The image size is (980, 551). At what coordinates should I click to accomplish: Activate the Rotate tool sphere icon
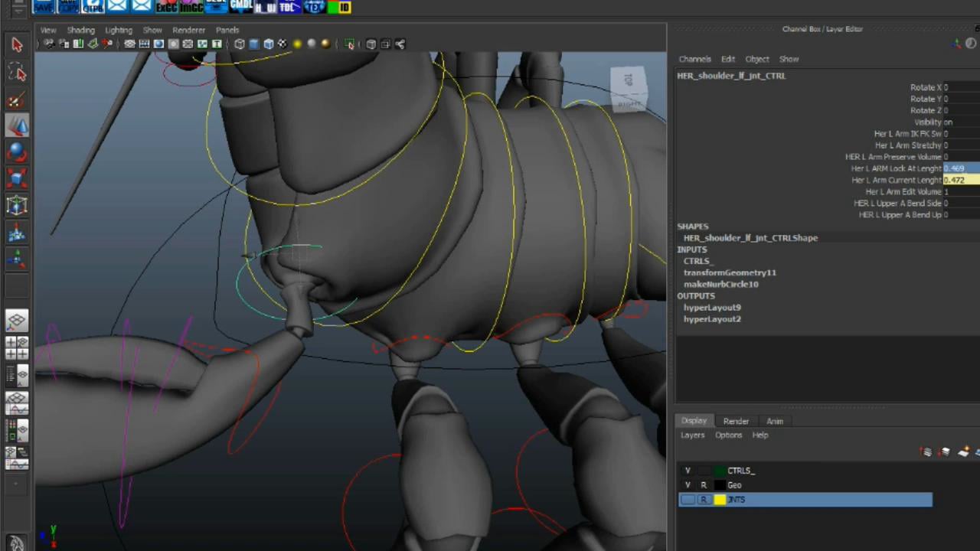point(17,152)
